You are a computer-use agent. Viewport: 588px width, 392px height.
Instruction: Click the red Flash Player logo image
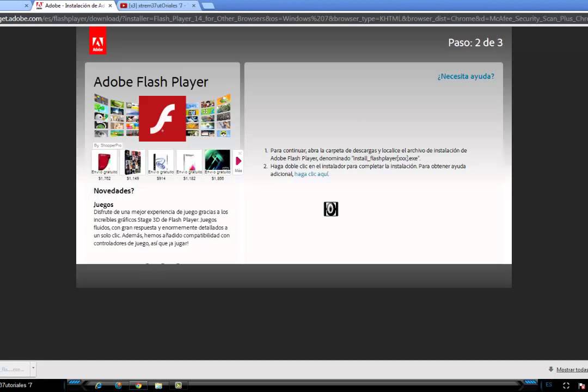tap(162, 119)
